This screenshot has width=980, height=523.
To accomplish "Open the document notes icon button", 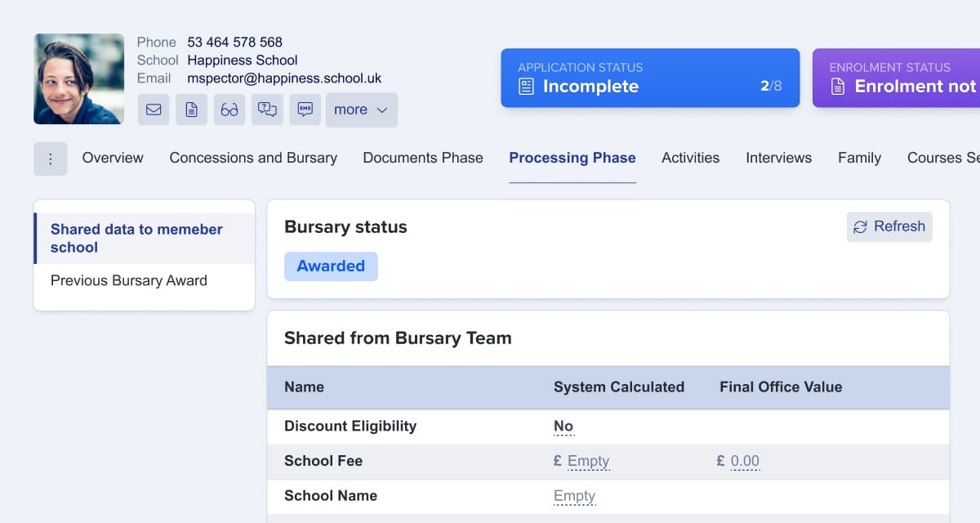I will click(191, 110).
